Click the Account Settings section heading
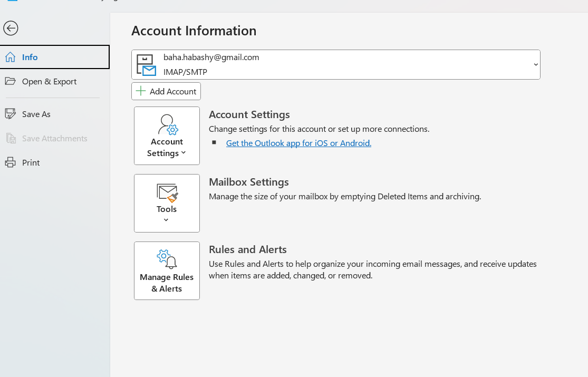 (x=249, y=114)
